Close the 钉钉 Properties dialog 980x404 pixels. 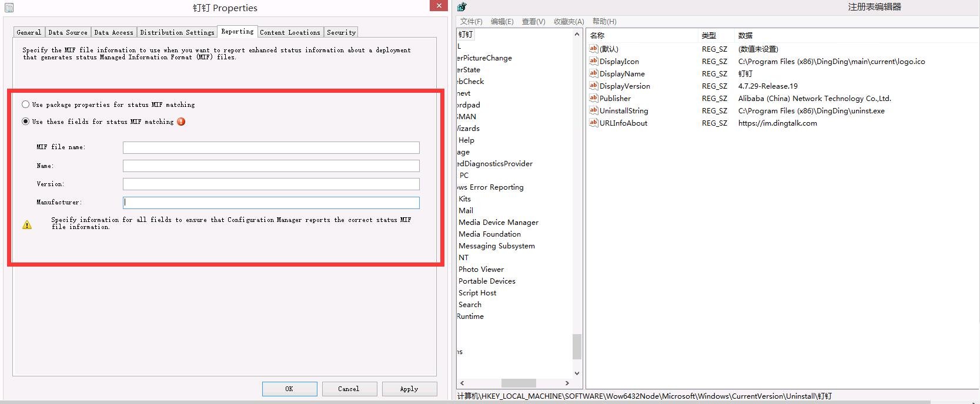click(439, 6)
